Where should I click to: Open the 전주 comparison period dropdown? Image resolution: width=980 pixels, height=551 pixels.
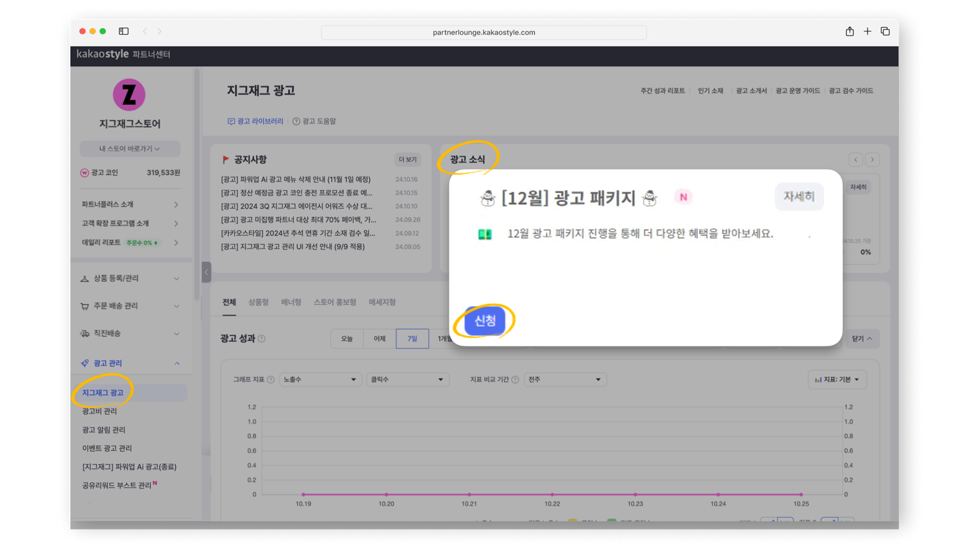click(565, 379)
